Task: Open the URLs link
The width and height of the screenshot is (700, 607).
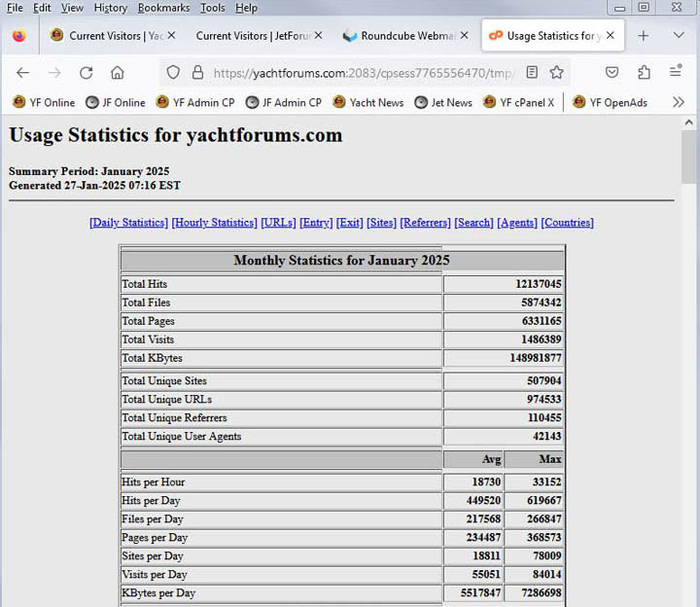Action: click(279, 223)
